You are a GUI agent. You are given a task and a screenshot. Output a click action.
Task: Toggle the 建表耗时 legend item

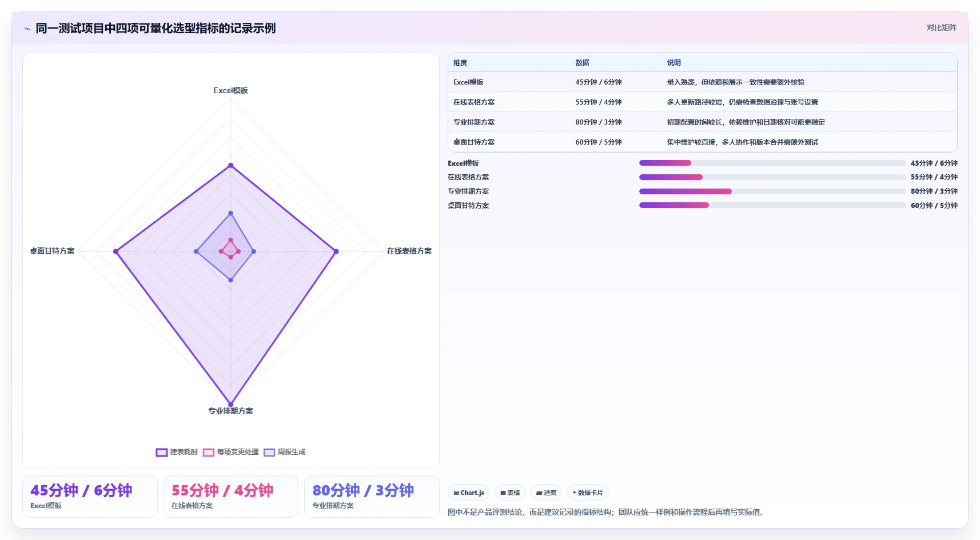(177, 452)
